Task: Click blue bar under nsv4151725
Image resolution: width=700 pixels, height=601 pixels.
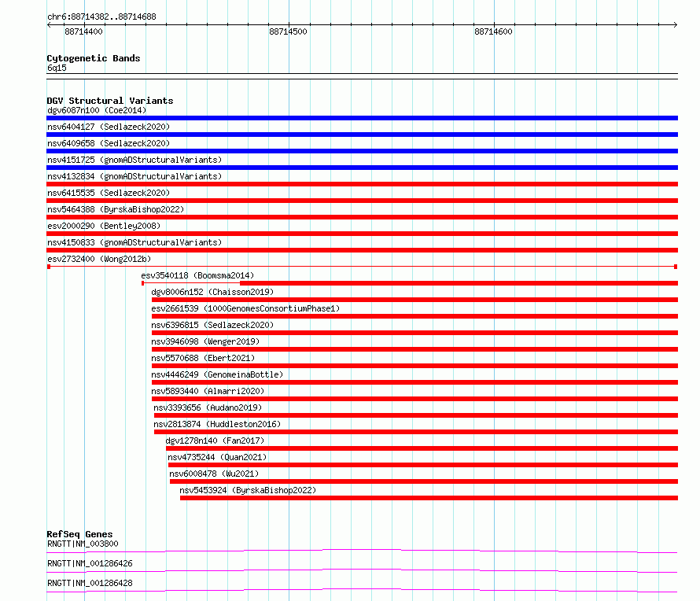Action: 362,168
